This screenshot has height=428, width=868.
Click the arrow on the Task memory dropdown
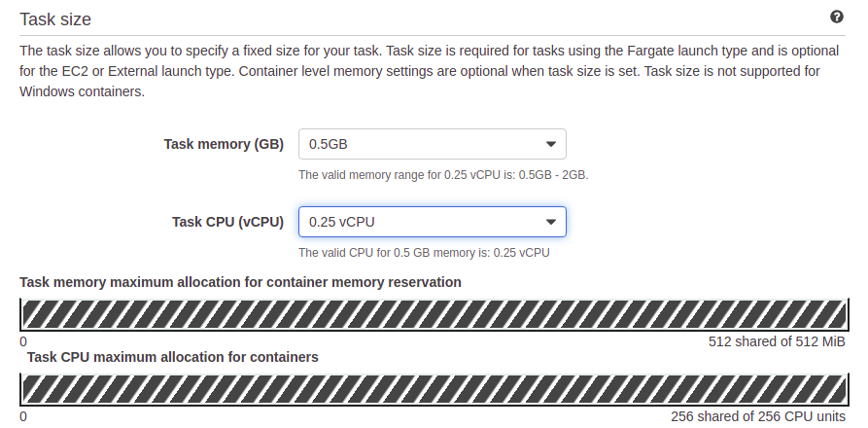552,144
